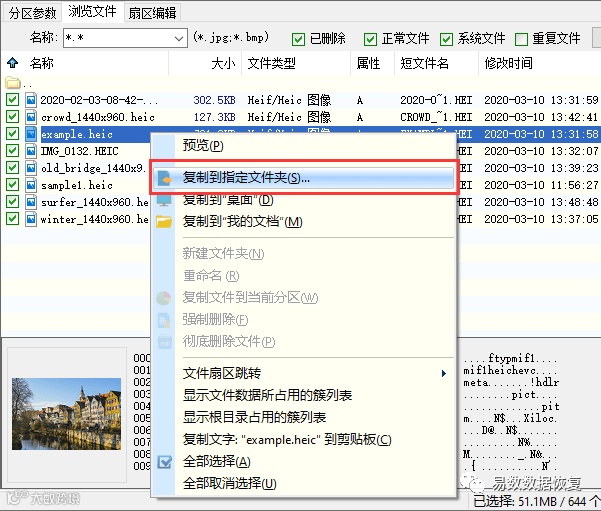
Task: Click file icon of surfer_1440x960 file
Action: [31, 202]
